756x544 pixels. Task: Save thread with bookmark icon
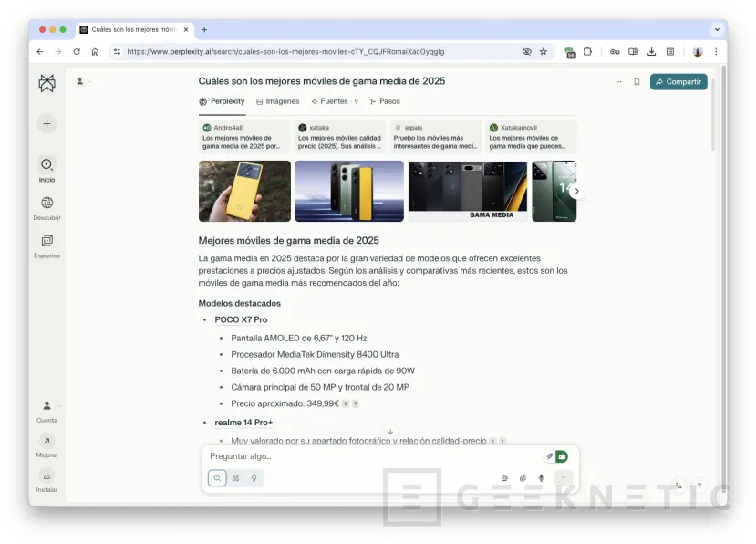(x=637, y=82)
